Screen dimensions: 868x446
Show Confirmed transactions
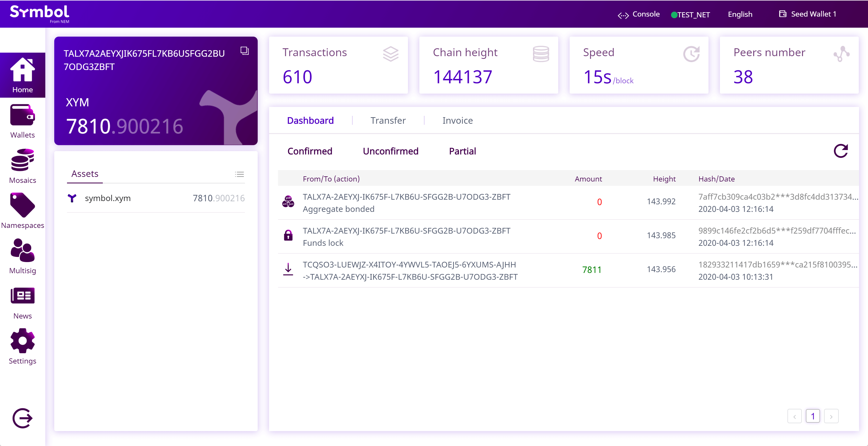310,151
